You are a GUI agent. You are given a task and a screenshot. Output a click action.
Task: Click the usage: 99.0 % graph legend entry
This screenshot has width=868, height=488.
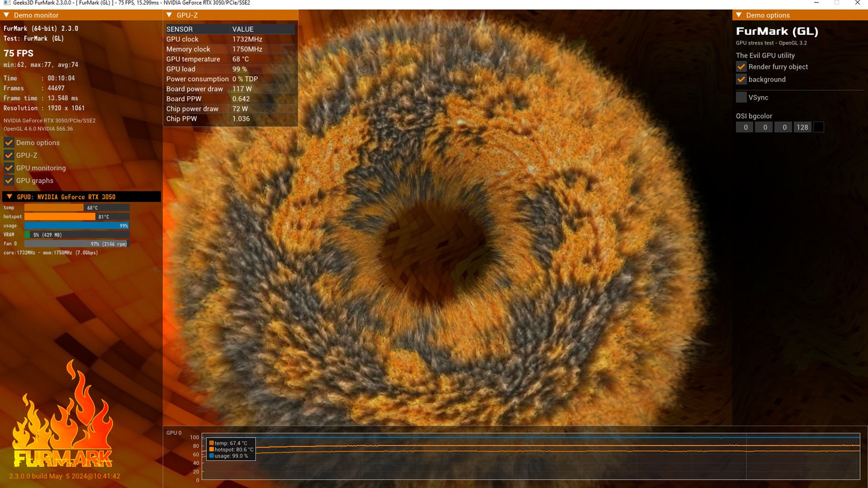[228, 456]
